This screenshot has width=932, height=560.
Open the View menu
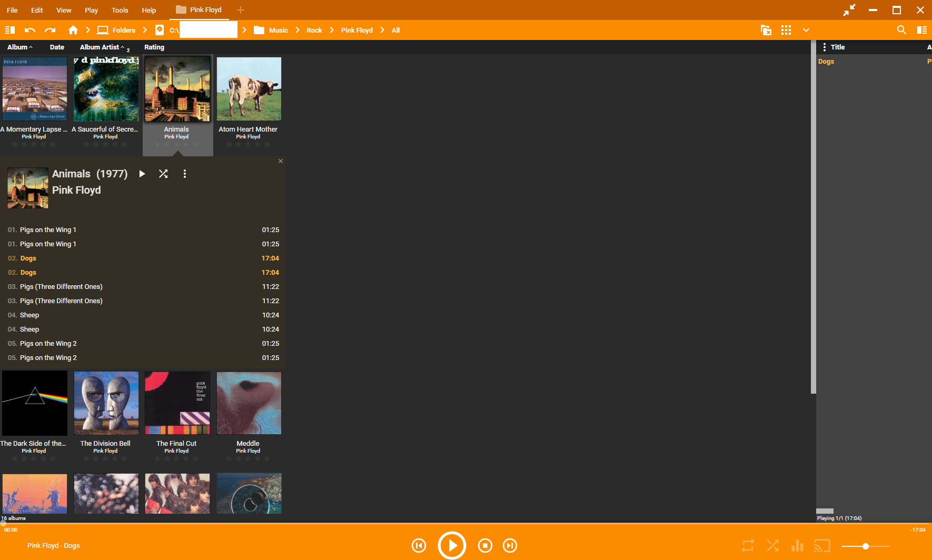(64, 10)
